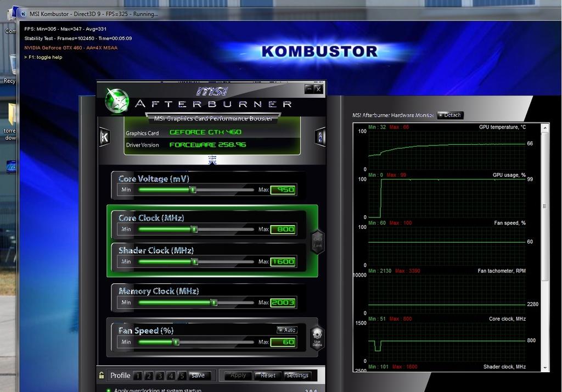The width and height of the screenshot is (562, 392).
Task: Click the "GEFORCE GTX 460" graphics card text
Action: [205, 132]
